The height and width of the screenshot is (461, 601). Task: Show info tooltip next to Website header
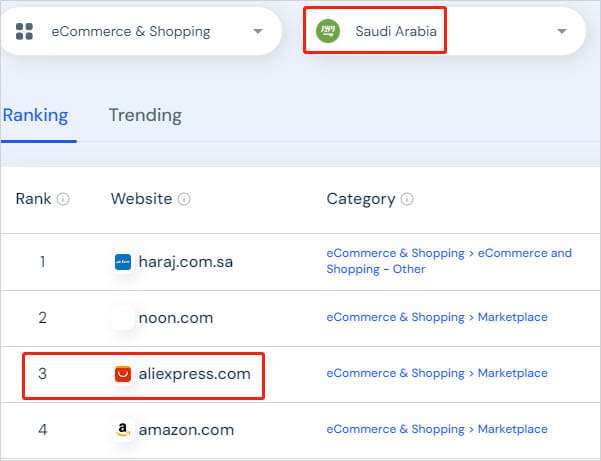click(184, 199)
